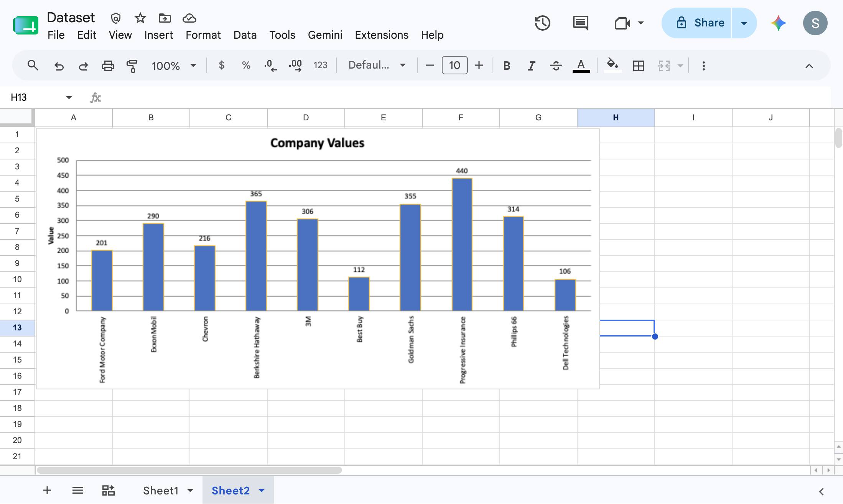Search the menus magnifier icon
The width and height of the screenshot is (843, 504).
pos(33,66)
